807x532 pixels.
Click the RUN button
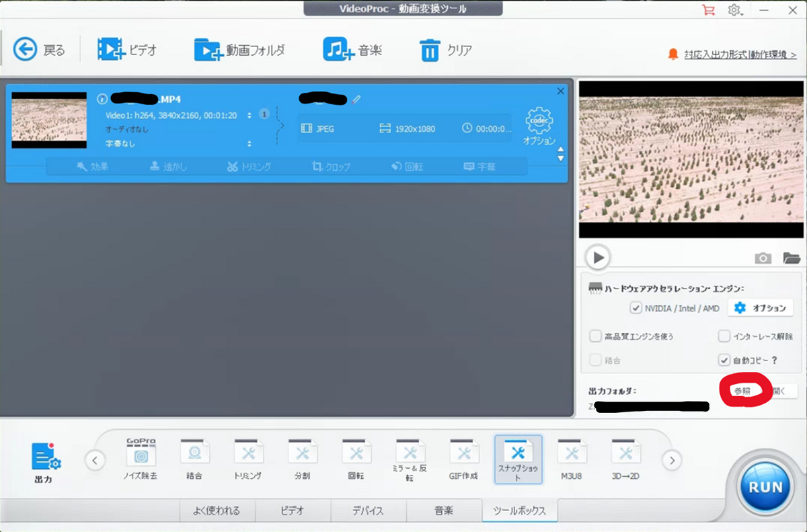click(x=765, y=487)
